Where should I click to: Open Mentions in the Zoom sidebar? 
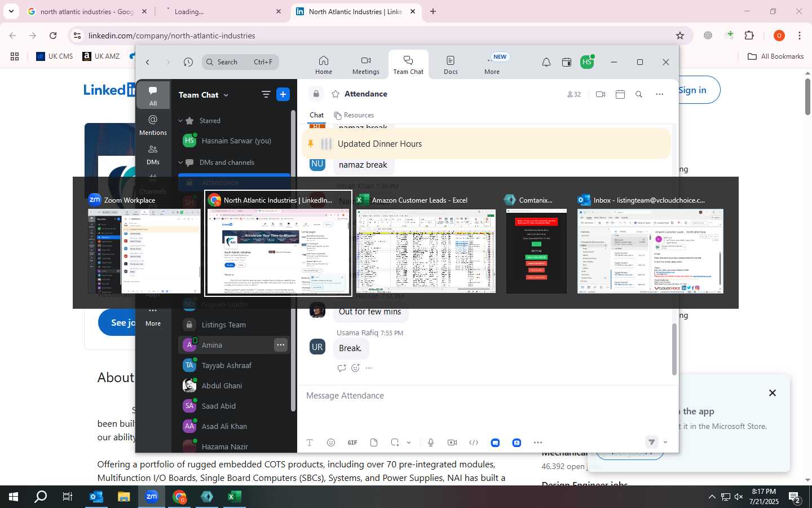click(153, 125)
